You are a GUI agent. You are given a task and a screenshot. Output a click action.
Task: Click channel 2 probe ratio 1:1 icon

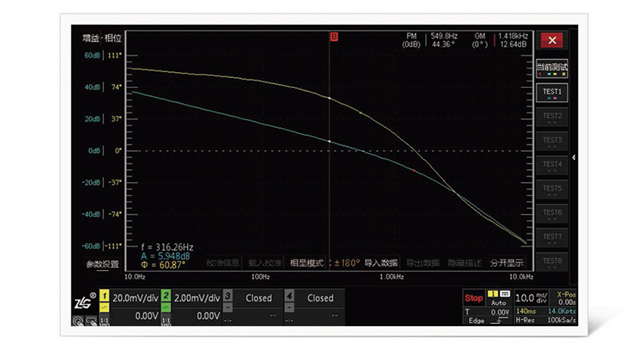click(166, 321)
